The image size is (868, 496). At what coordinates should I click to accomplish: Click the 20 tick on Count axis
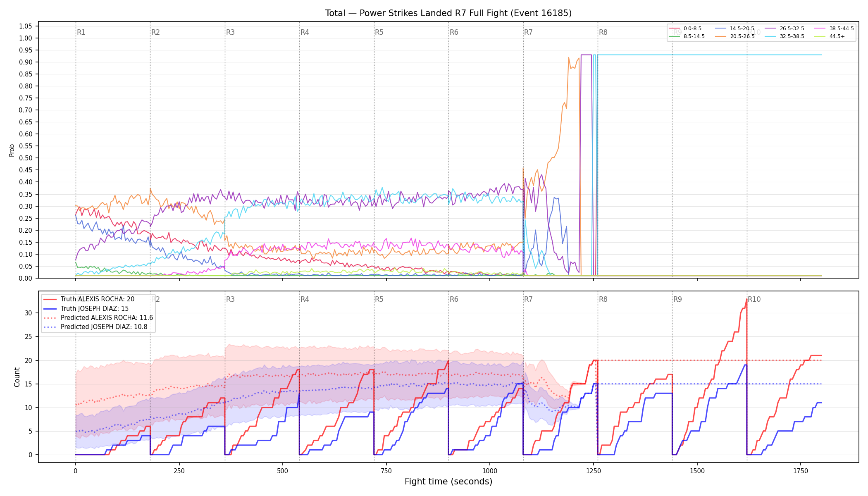28,360
